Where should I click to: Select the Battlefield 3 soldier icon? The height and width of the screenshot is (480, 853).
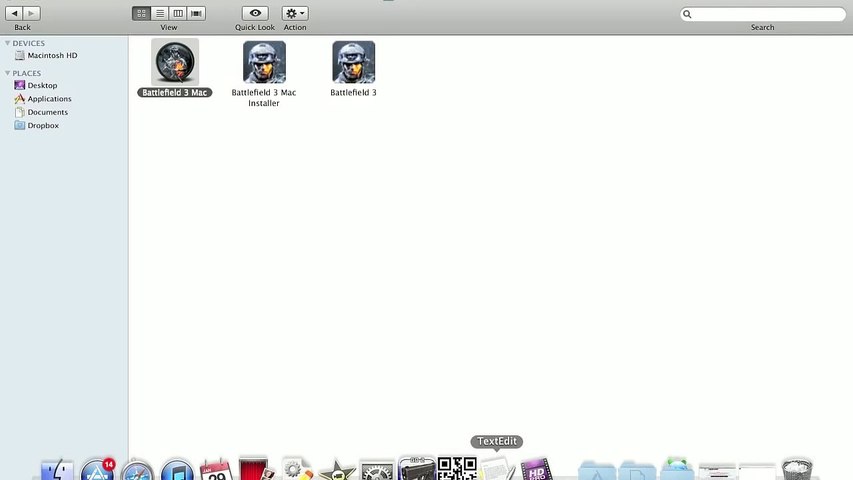(x=354, y=62)
